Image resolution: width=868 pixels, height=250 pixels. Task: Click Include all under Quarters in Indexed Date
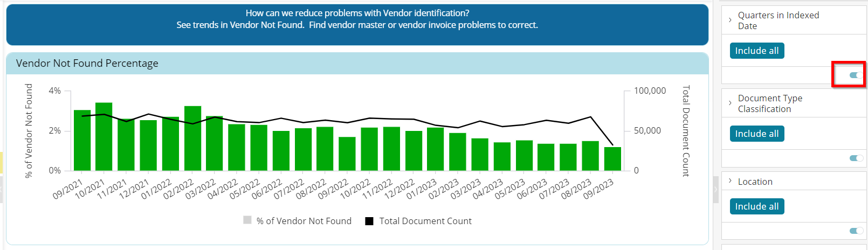pyautogui.click(x=757, y=51)
